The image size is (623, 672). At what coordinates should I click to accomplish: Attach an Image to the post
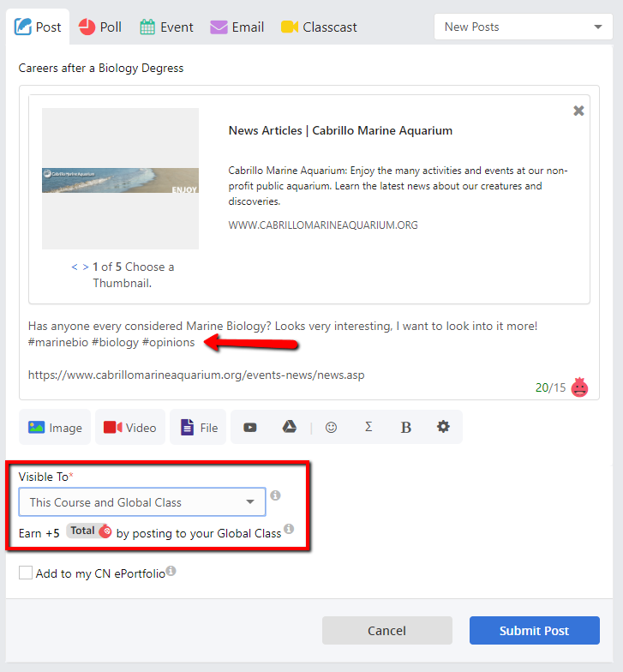click(x=55, y=427)
